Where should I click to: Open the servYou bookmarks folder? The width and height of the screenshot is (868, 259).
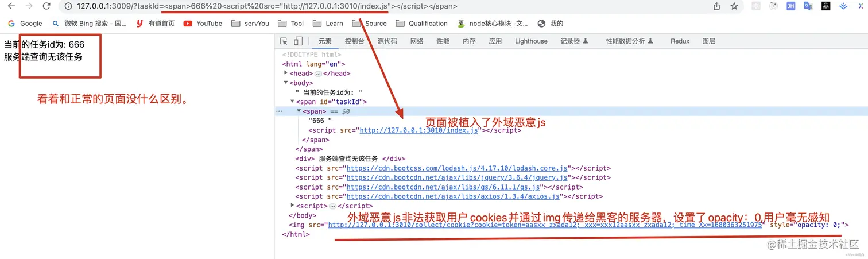pyautogui.click(x=250, y=24)
